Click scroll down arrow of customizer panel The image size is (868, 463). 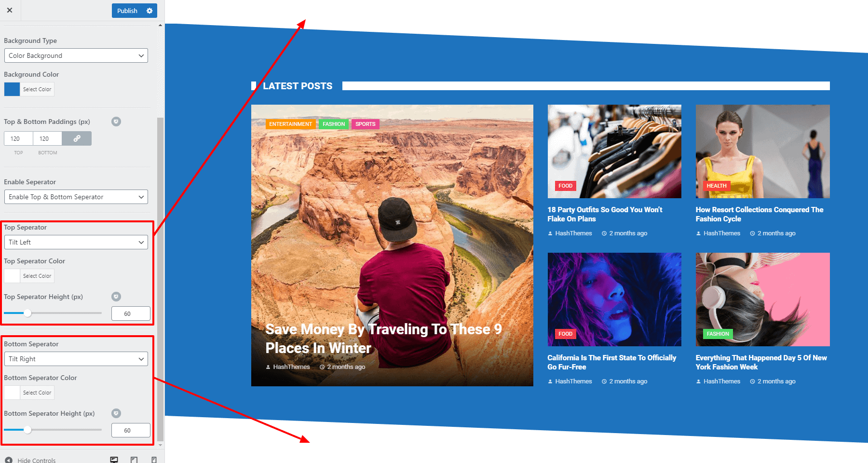[161, 445]
